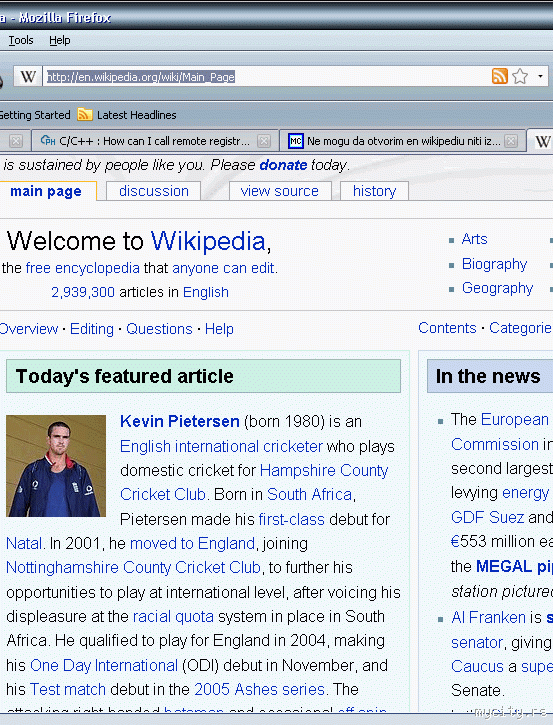The height and width of the screenshot is (725, 553).
Task: Click the European link in the news
Action: point(514,419)
